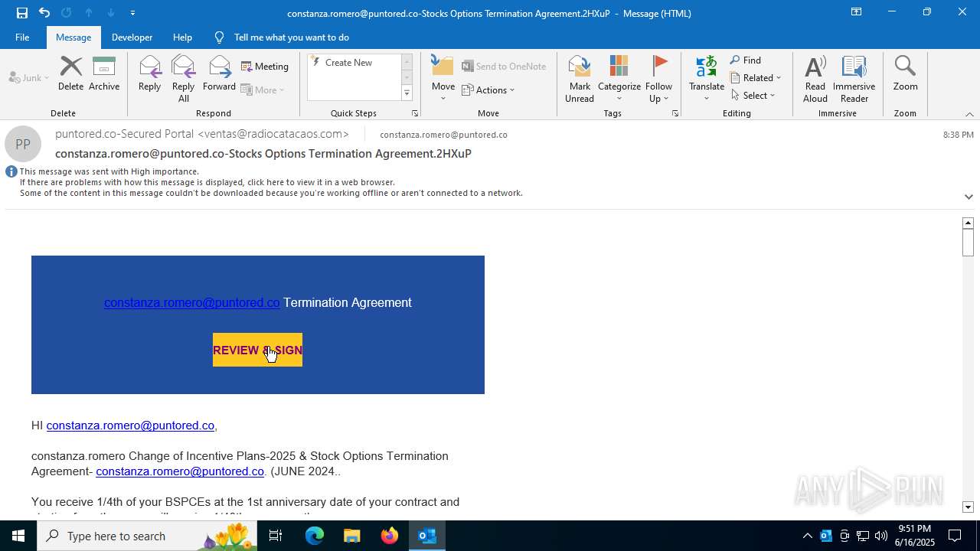Click the volume icon in the tray
Image resolution: width=980 pixels, height=551 pixels.
[881, 536]
